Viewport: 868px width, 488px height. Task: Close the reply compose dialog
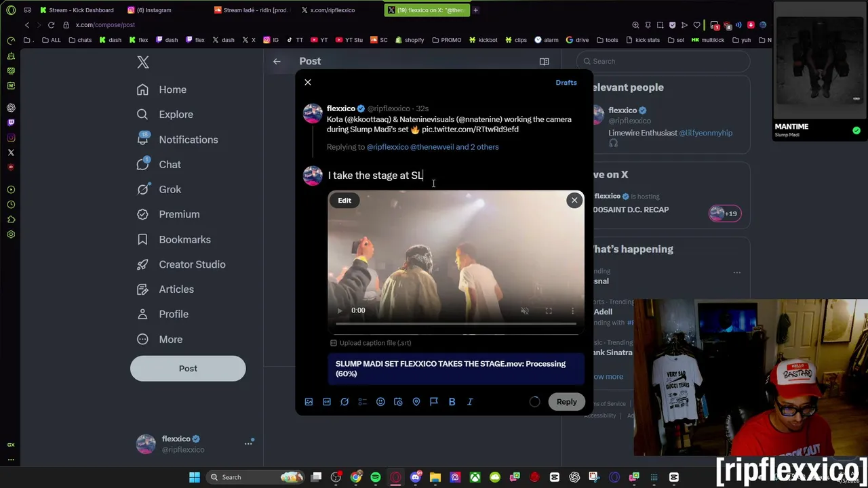[x=308, y=82]
